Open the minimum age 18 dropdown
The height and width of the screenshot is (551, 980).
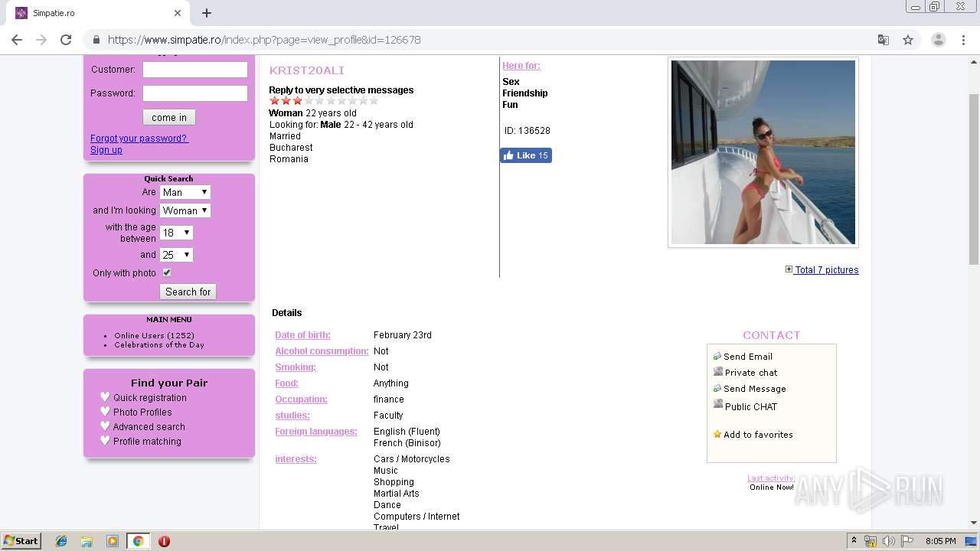(176, 233)
